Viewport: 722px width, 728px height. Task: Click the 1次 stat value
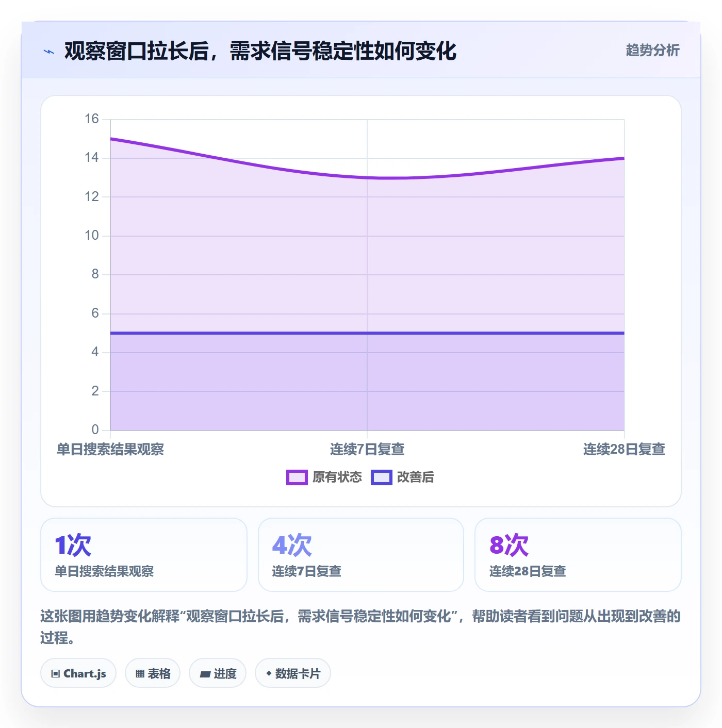[x=73, y=545]
